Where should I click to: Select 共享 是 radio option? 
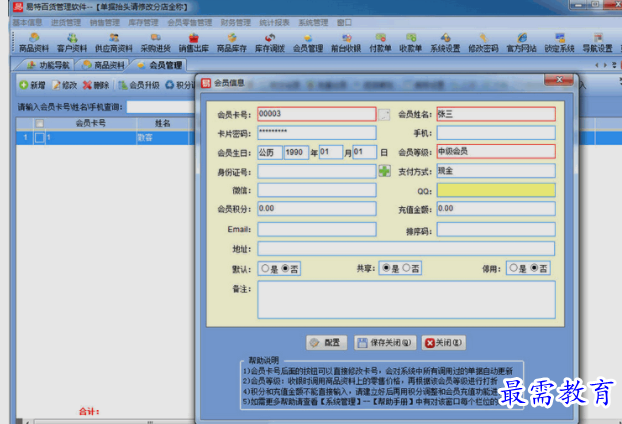386,268
